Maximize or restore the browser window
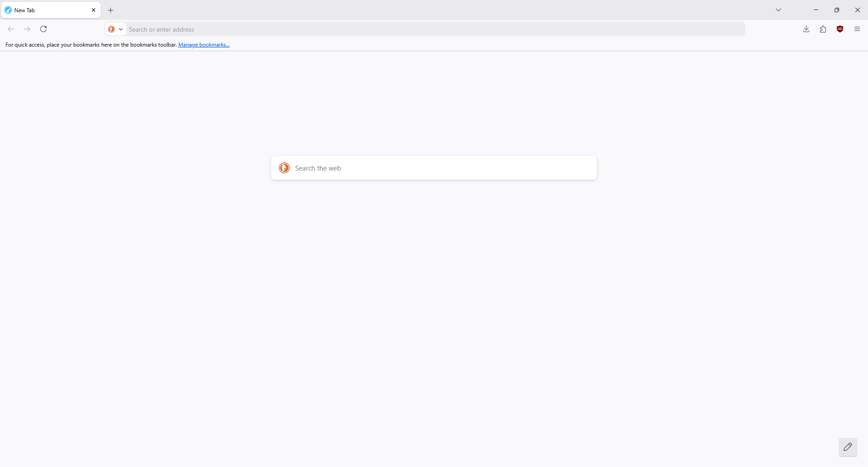Screen dimensions: 868x467 [x=837, y=10]
